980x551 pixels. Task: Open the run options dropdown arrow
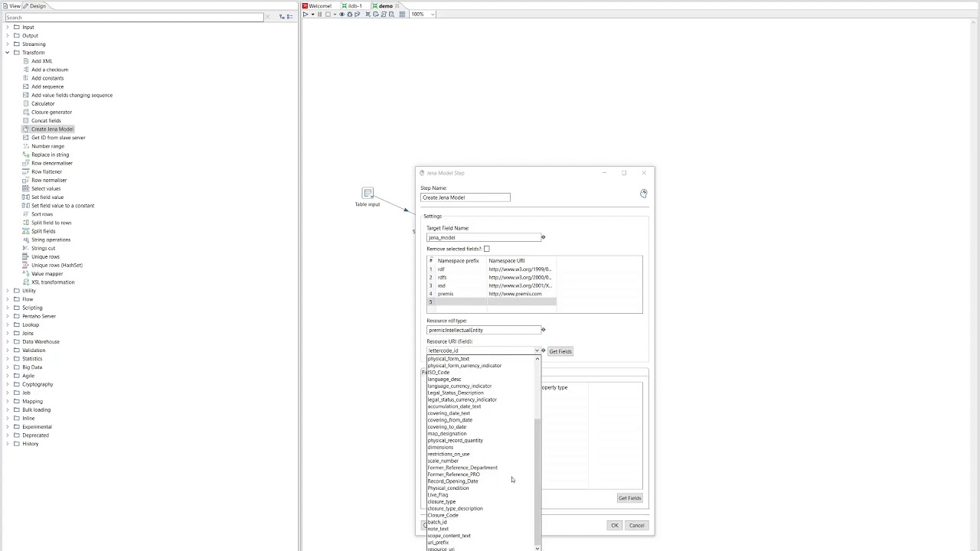point(312,15)
